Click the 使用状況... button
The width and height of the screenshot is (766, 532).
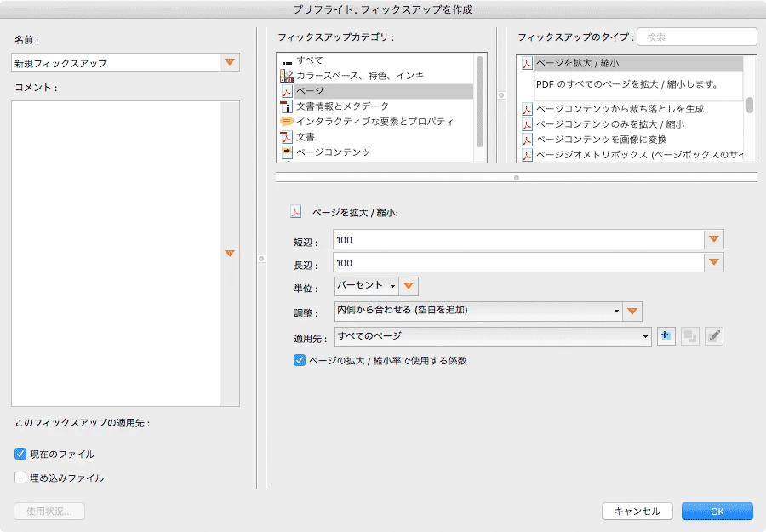49,511
